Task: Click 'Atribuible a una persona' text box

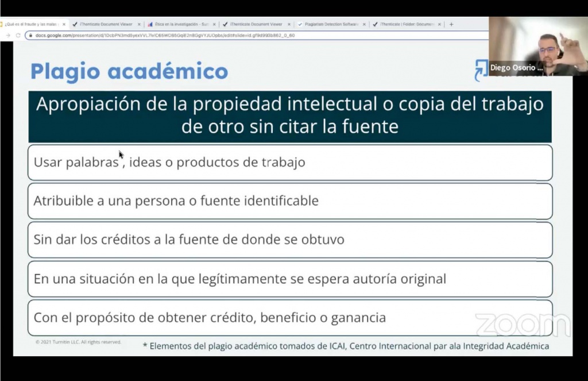Action: (290, 201)
